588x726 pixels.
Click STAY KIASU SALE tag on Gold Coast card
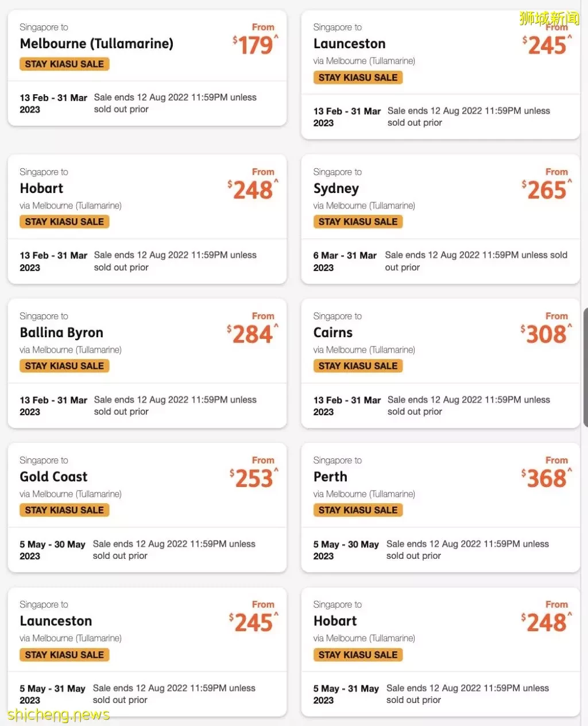[64, 510]
